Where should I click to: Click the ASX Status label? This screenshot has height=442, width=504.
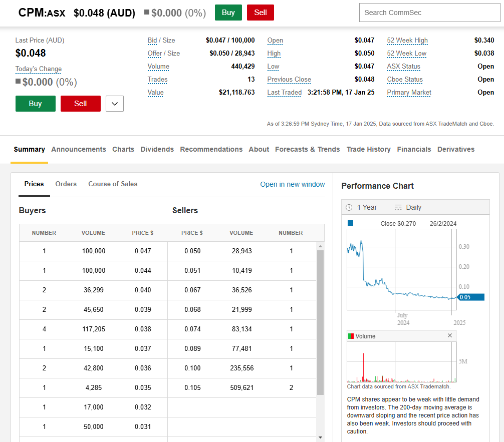404,67
